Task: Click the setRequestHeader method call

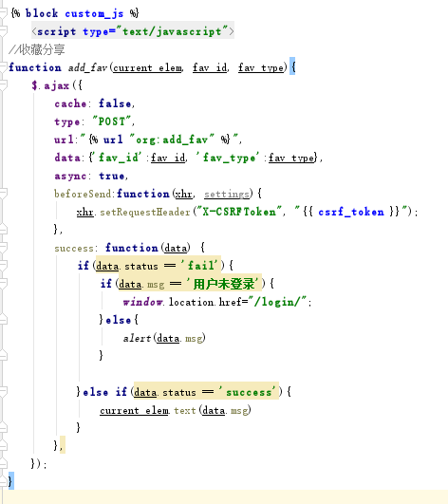Action: coord(145,213)
